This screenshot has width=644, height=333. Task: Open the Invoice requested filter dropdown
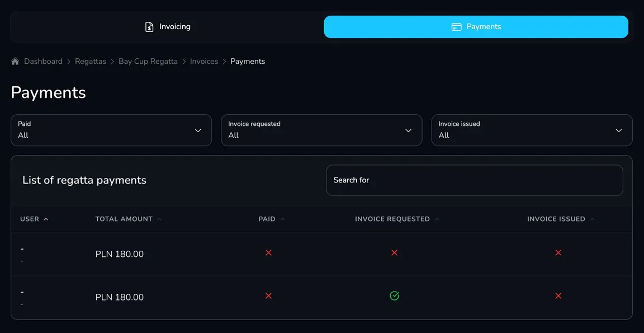pyautogui.click(x=321, y=130)
